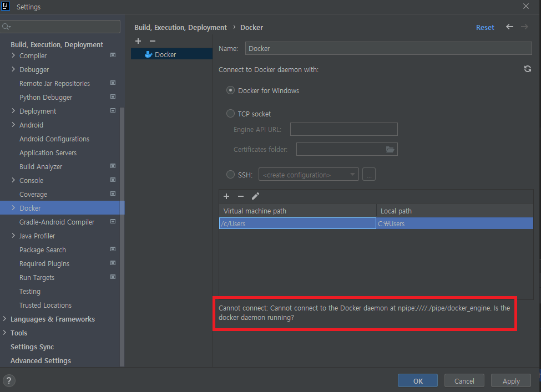Click the settings tree vertical scrollbar

pos(122,237)
